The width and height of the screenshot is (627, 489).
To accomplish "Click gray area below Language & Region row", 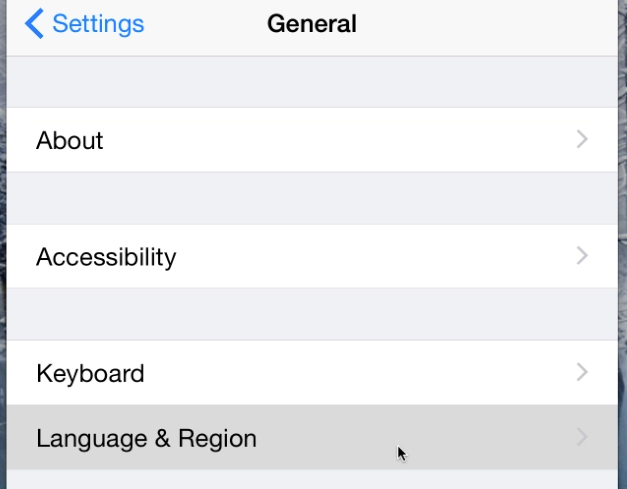I will pyautogui.click(x=312, y=479).
